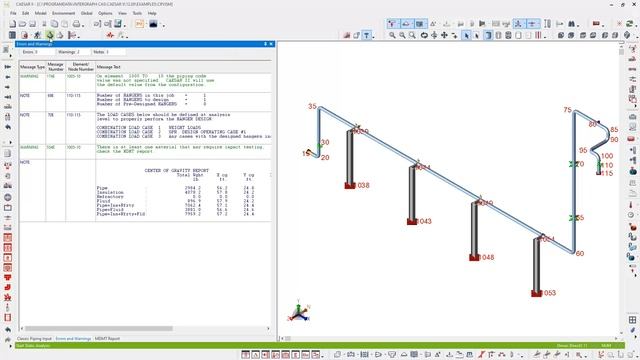Click the Copy icon in the toolbar
Screen dimensions: 640x360
pos(54,24)
